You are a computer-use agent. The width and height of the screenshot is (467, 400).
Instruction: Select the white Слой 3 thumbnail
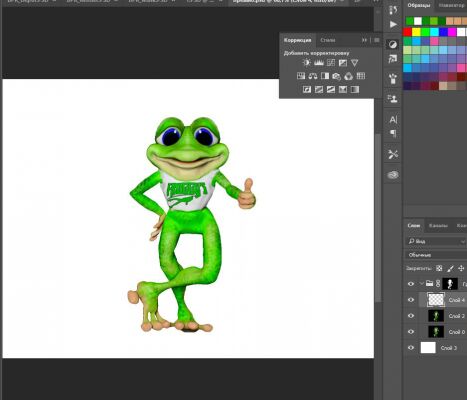tap(428, 348)
